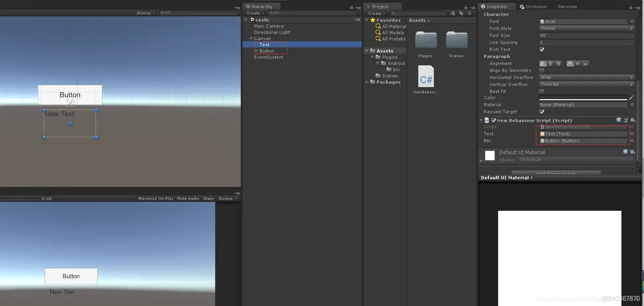Click the object picker circle next to Arial font
Viewport: 644px width, 306px height.
(x=632, y=21)
